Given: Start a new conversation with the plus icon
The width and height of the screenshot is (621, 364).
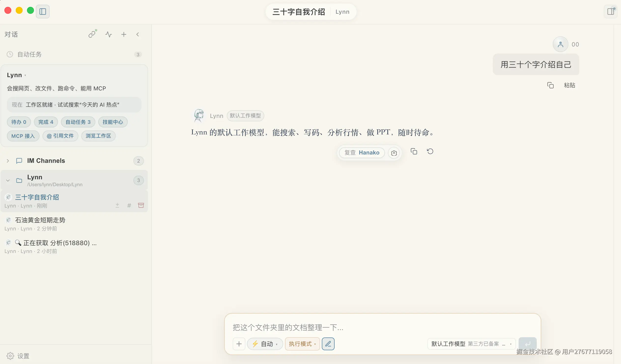Looking at the screenshot, I should click(x=124, y=34).
